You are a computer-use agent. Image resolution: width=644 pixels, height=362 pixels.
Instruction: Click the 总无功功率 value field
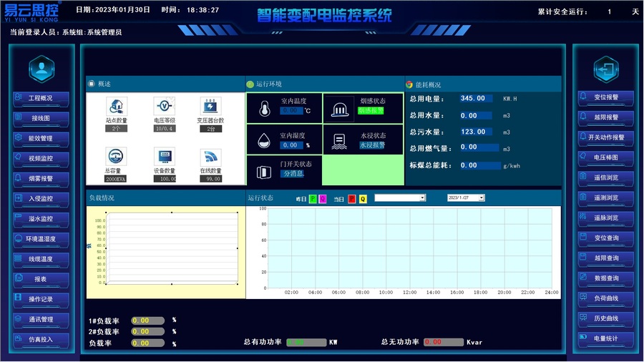(444, 342)
